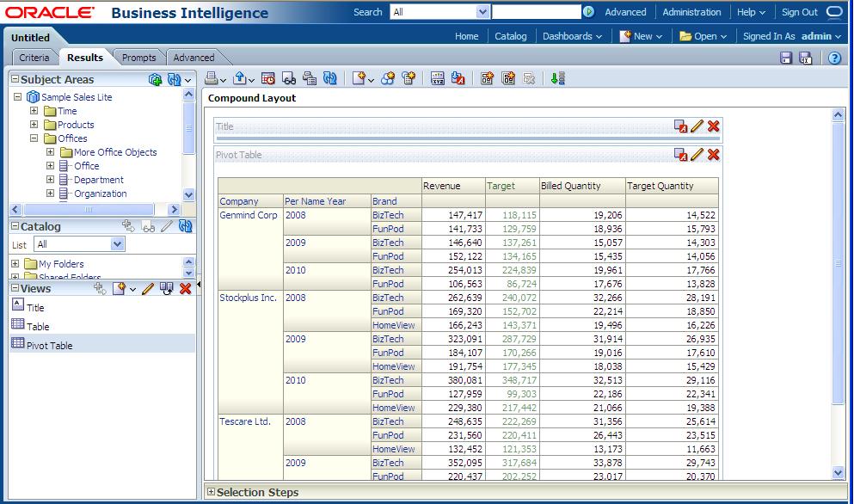Switch to the Prompts tab
854x504 pixels.
coord(138,58)
